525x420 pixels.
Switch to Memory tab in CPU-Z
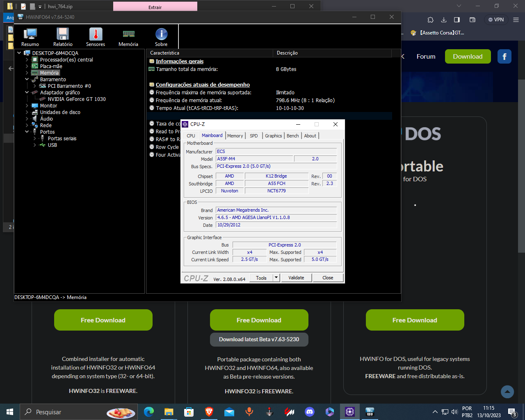coord(235,136)
